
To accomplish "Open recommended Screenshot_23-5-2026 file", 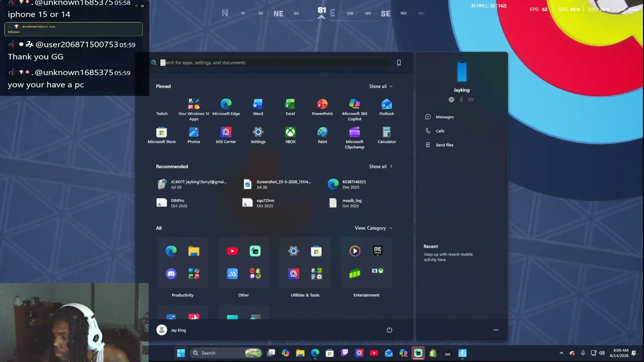I will (x=278, y=185).
